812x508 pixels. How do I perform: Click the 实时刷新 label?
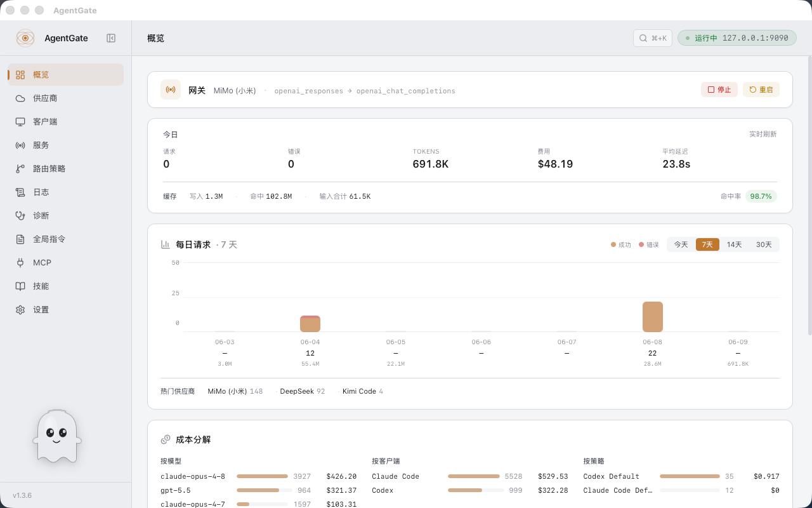pyautogui.click(x=763, y=134)
